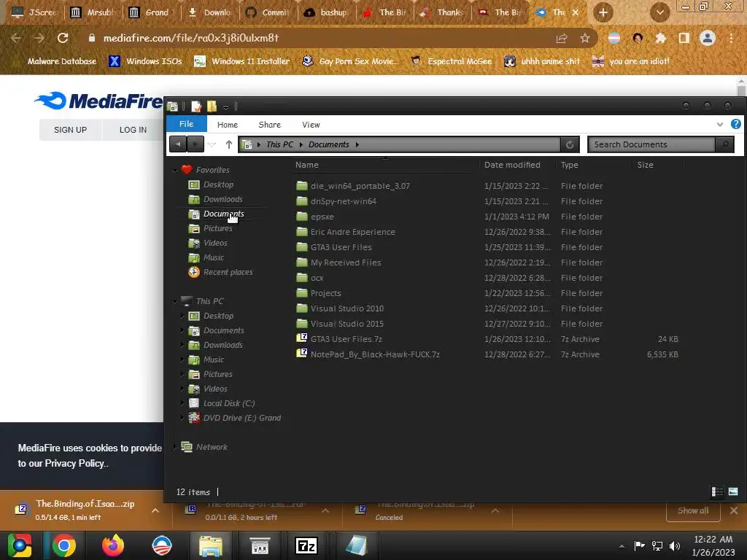Click MediaFire LOG IN button

[x=133, y=130]
